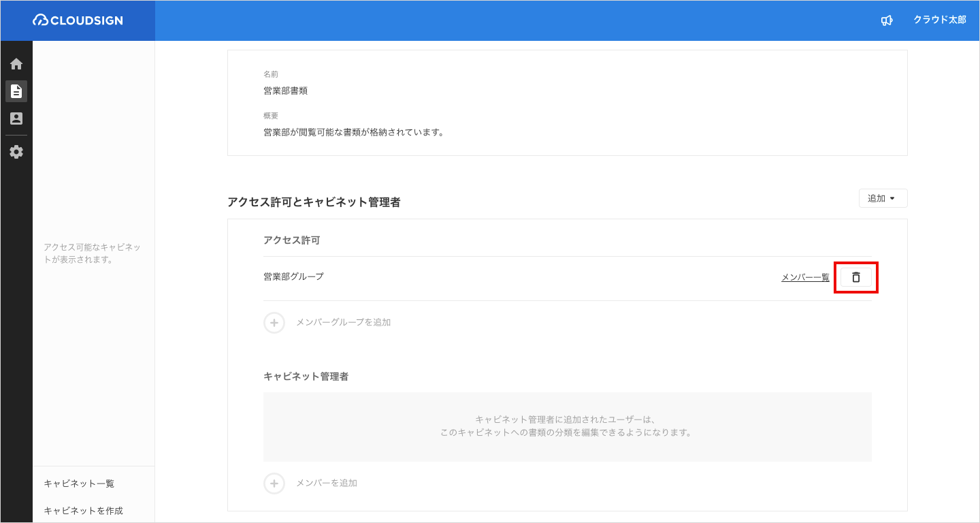This screenshot has width=980, height=523.
Task: Click the plus circle beside メンバーを追加
Action: 274,483
